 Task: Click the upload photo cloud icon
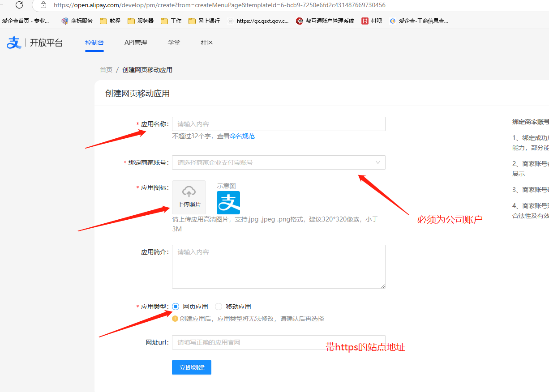coord(189,192)
